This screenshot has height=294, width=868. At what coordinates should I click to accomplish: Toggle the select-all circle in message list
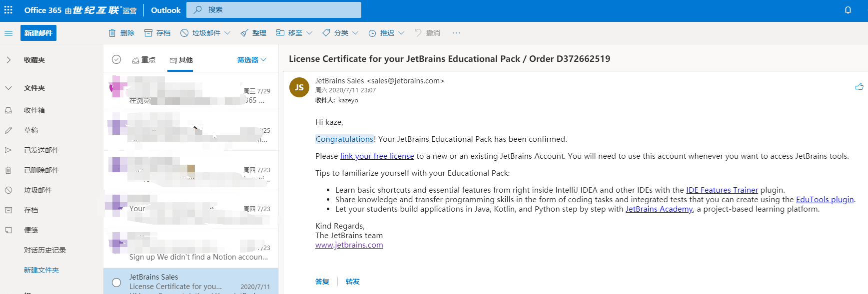pyautogui.click(x=116, y=59)
